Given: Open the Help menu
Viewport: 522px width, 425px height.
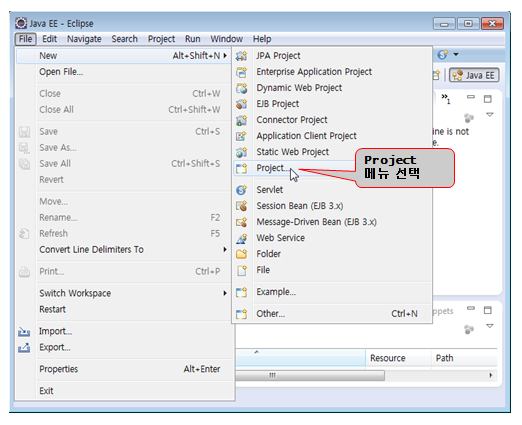Looking at the screenshot, I should pos(262,39).
